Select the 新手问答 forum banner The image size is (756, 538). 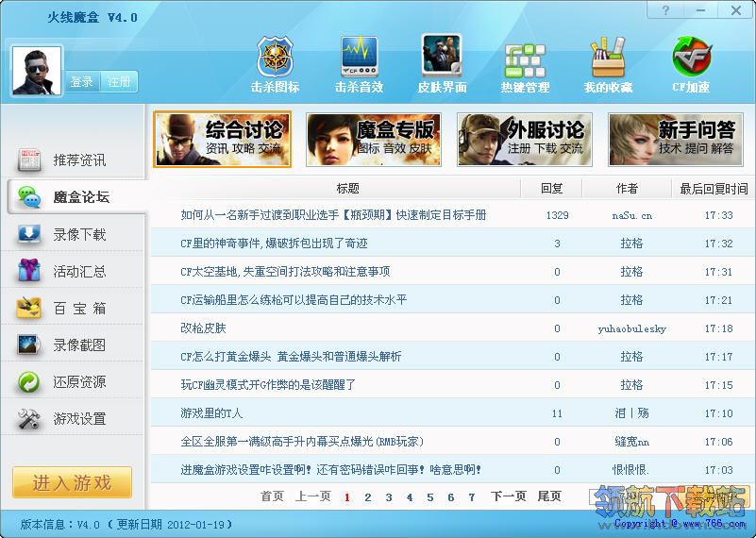coord(676,140)
